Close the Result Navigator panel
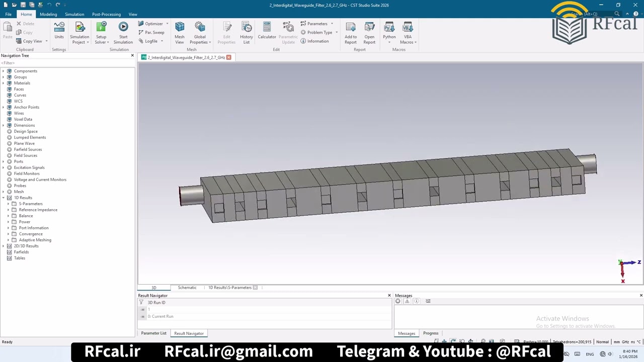Viewport: 644px width, 362px height. (389, 295)
